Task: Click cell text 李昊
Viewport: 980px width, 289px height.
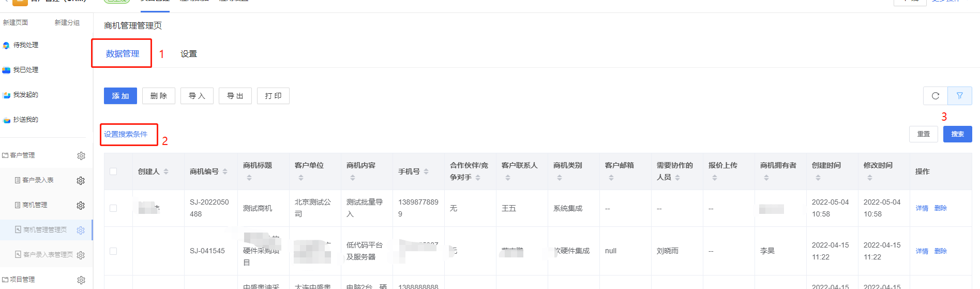Action: pos(767,251)
